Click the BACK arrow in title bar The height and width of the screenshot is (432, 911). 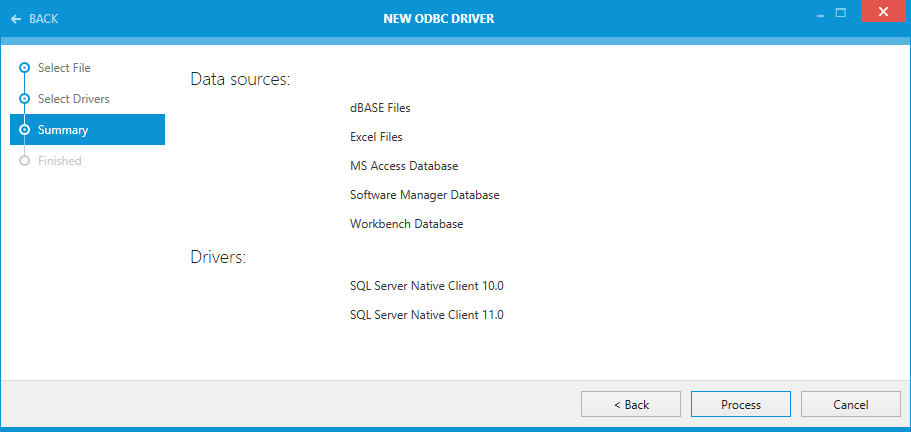tap(16, 19)
